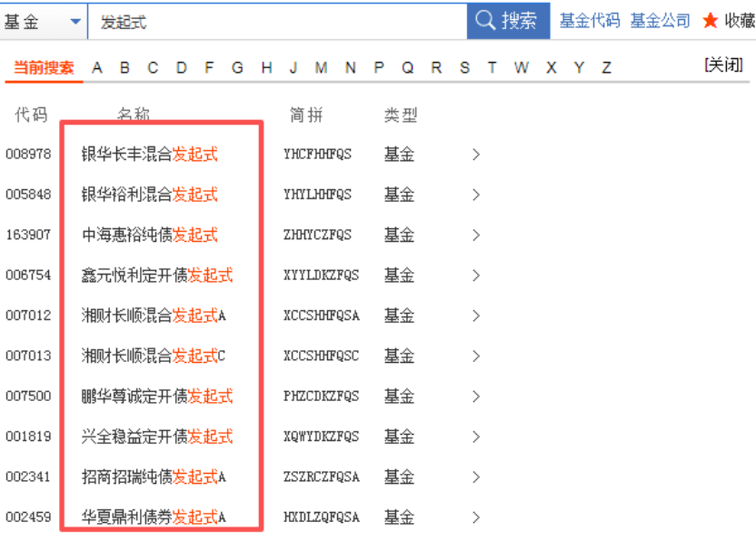Open fund 湘财长顺混合发起式A

(154, 316)
